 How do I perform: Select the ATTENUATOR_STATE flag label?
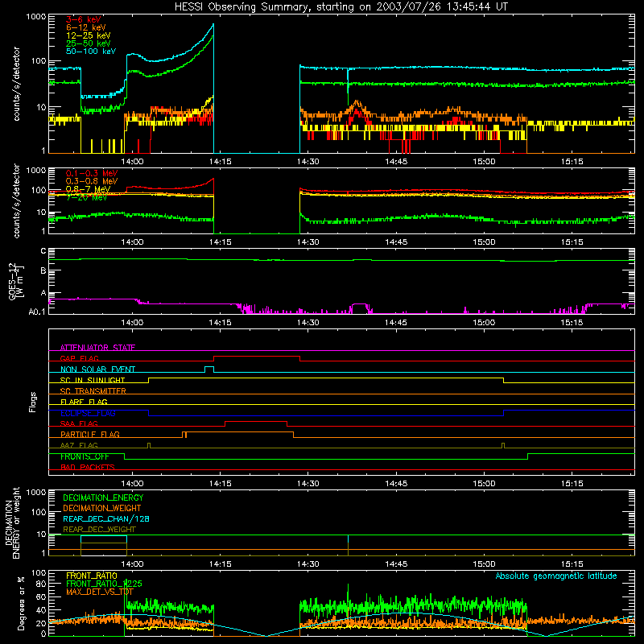click(x=97, y=348)
